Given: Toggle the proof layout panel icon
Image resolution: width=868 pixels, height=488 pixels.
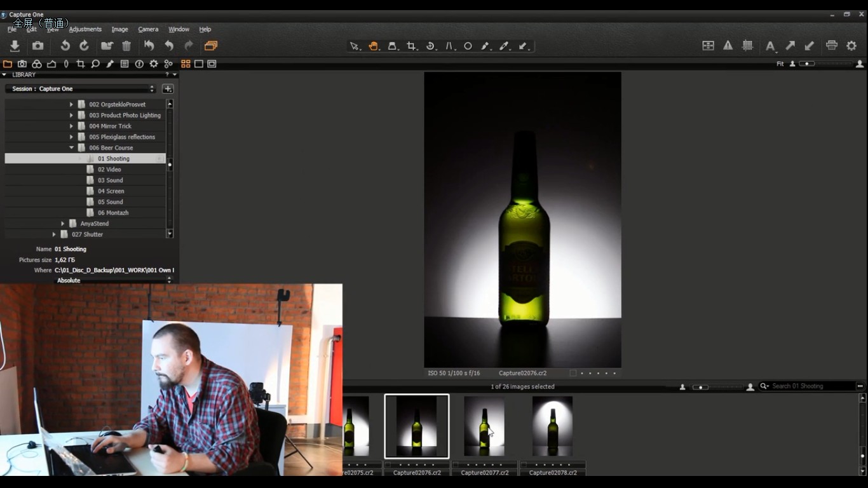Looking at the screenshot, I should pyautogui.click(x=708, y=46).
